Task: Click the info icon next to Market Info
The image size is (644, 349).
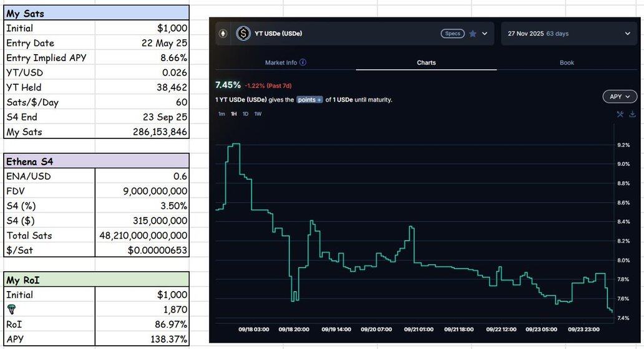Action: tap(303, 62)
